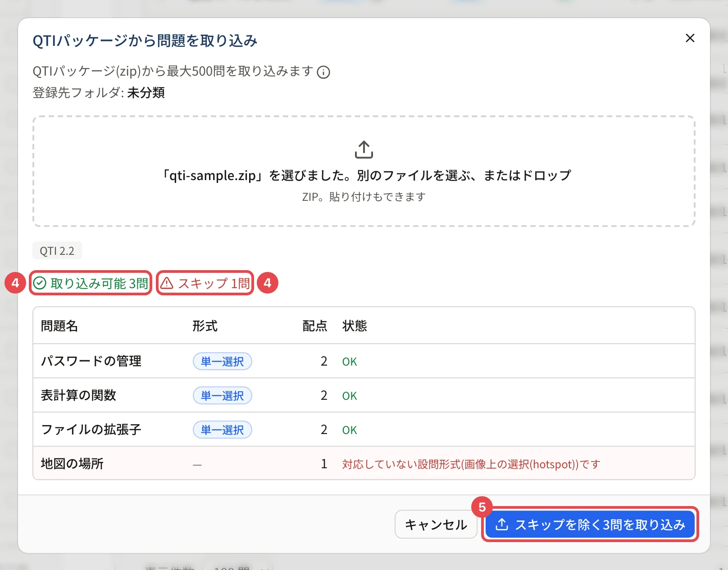Click スキップを除く3問を取り込み button
Viewport: 728px width, 570px height.
(590, 525)
